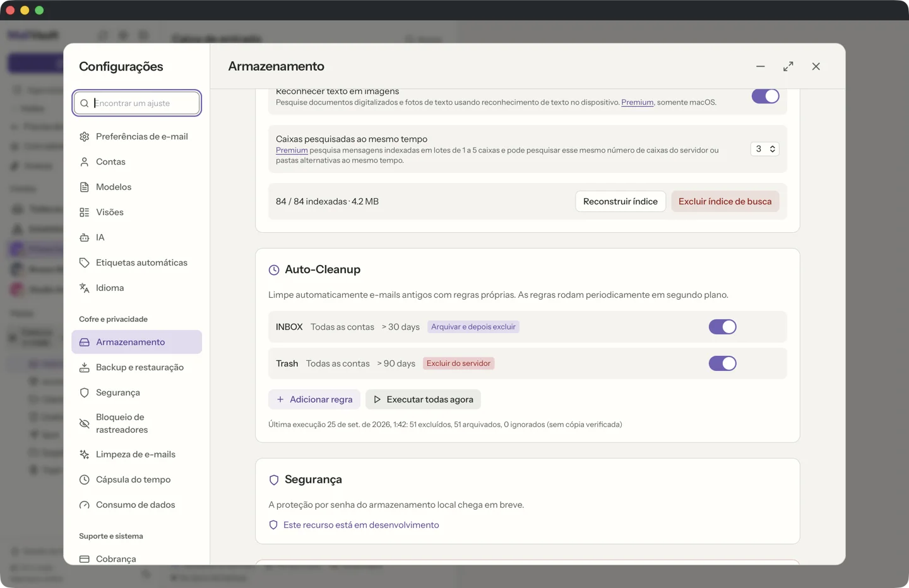Click the Limpeza de e-mails sparkle icon
Screen dimensions: 909x588
pyautogui.click(x=85, y=454)
